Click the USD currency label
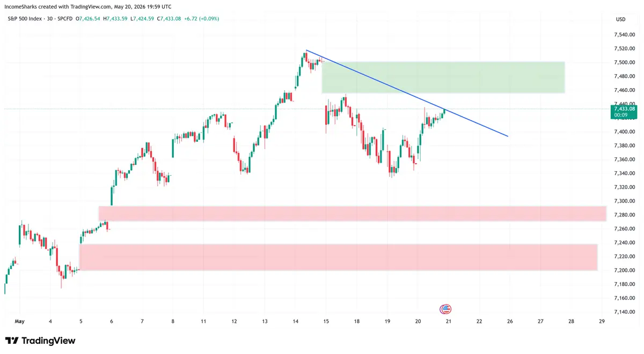This screenshot has height=354, width=644. click(x=621, y=19)
